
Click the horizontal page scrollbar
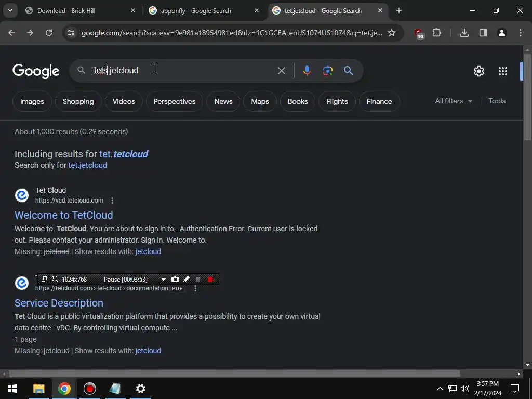coord(234,374)
